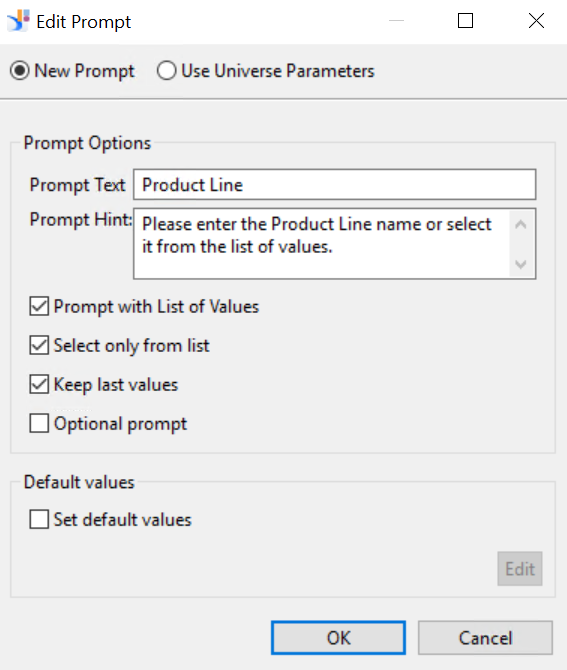Check the Set default values box
The image size is (567, 670).
(x=39, y=520)
